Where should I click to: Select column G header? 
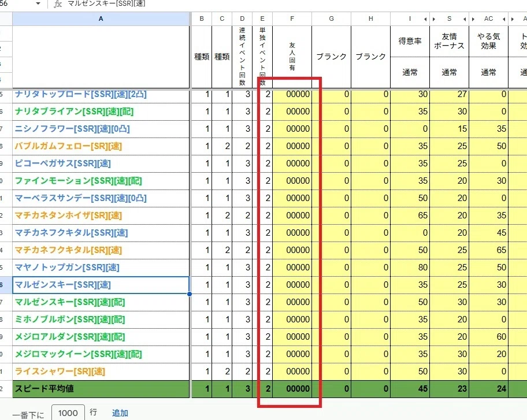tap(331, 19)
